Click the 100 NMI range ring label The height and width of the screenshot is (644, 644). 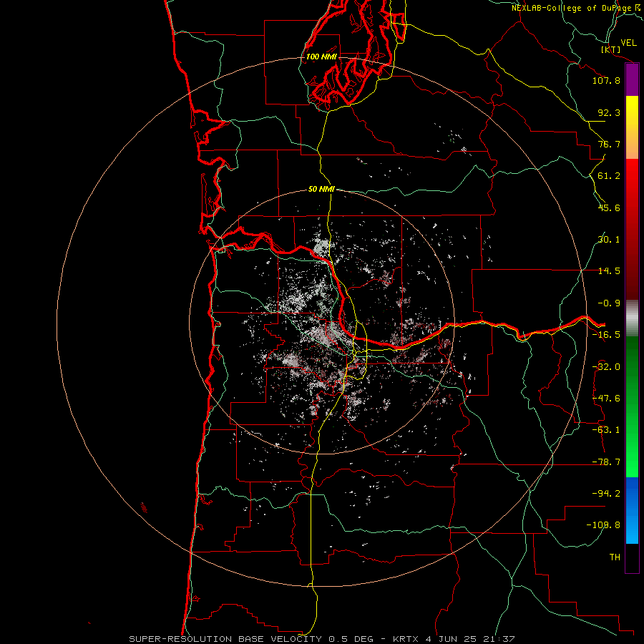click(321, 57)
